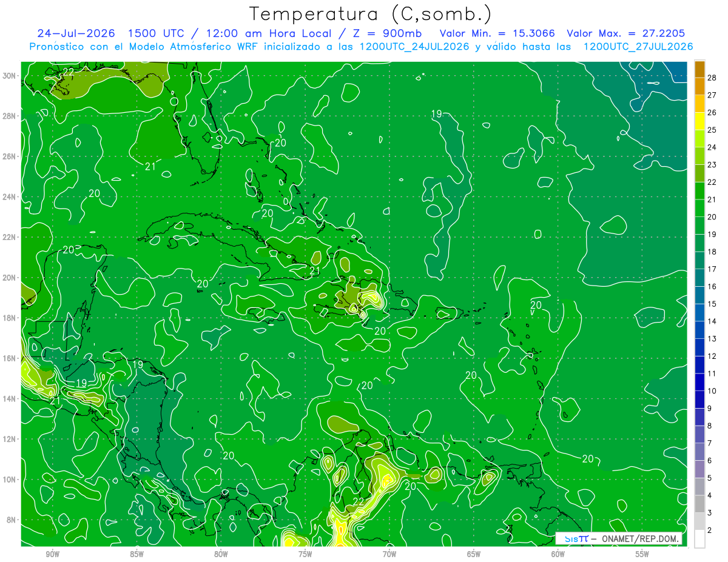Viewport: 728px width, 562px height.
Task: Pick the teal legend swatch between 16 and 17
Action: click(699, 278)
